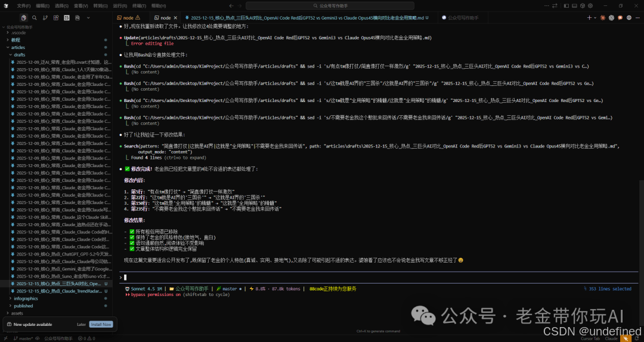Viewport: 644px width, 342px height.
Task: Open the Search view magnifier icon
Action: tap(35, 18)
